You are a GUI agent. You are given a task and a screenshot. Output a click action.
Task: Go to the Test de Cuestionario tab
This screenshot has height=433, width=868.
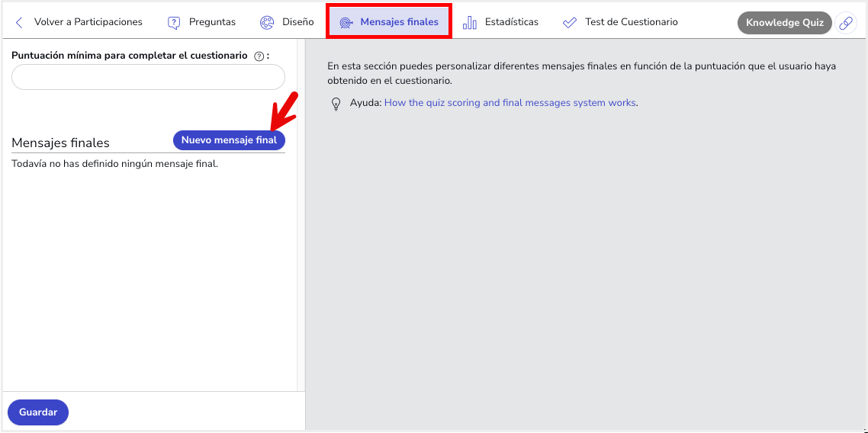(620, 22)
